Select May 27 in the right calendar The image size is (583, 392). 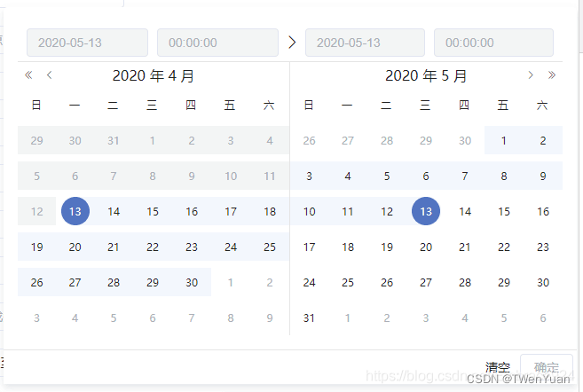click(x=426, y=282)
